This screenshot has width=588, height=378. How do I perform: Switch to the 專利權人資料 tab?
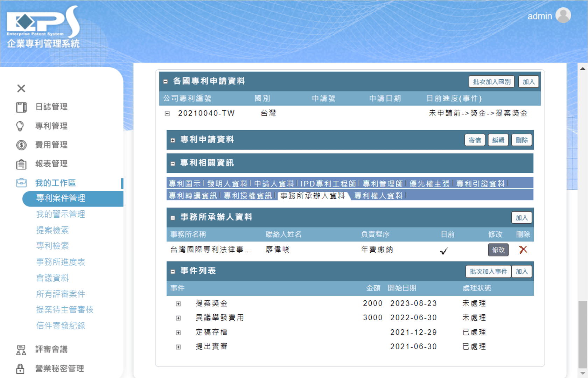[378, 196]
